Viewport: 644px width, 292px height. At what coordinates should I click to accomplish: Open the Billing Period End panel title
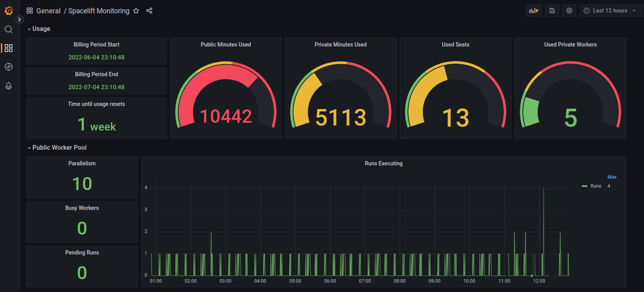[x=97, y=74]
